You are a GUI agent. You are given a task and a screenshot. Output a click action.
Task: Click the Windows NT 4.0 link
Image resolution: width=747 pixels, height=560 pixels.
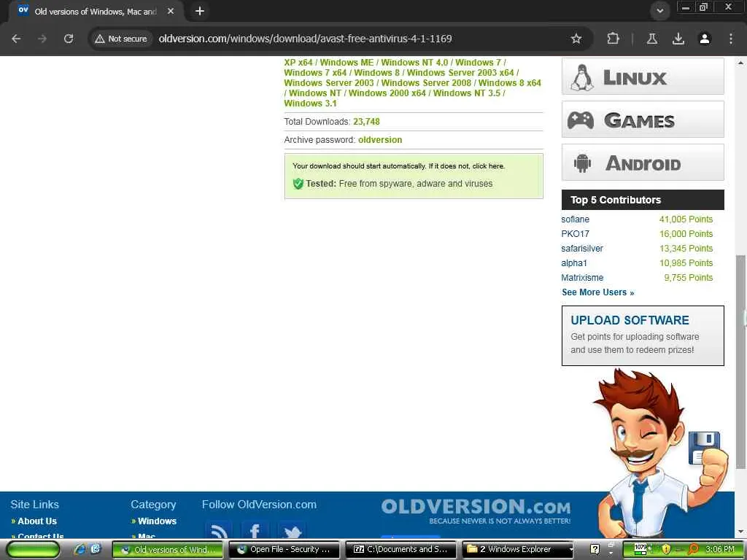[x=414, y=63]
